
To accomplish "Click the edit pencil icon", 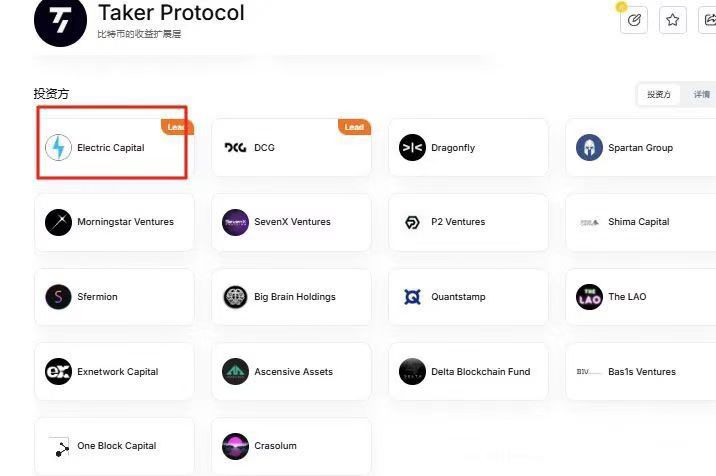I will click(634, 20).
